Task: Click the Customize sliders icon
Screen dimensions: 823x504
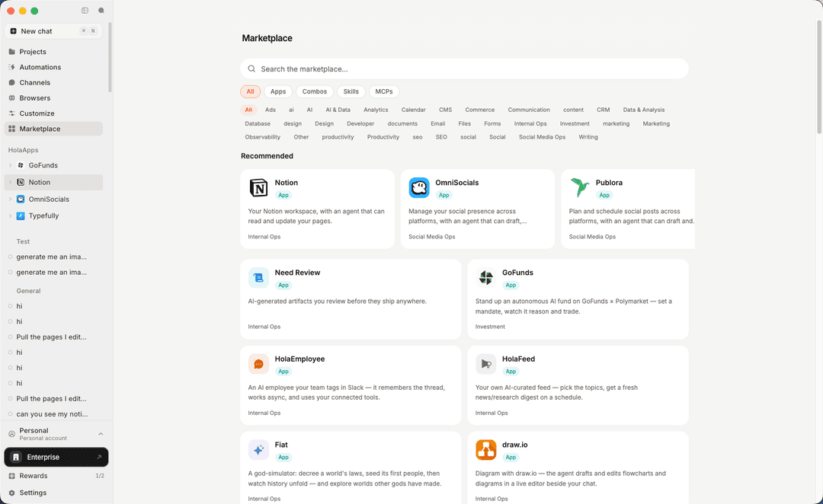Action: pos(12,113)
